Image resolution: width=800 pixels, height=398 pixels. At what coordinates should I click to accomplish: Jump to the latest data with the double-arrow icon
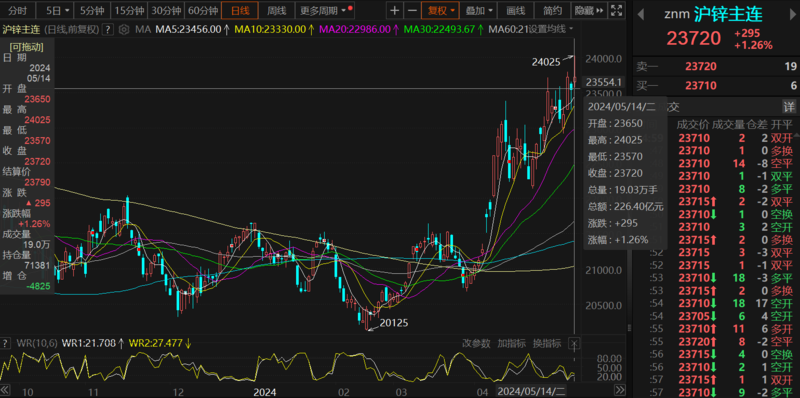tap(620, 390)
